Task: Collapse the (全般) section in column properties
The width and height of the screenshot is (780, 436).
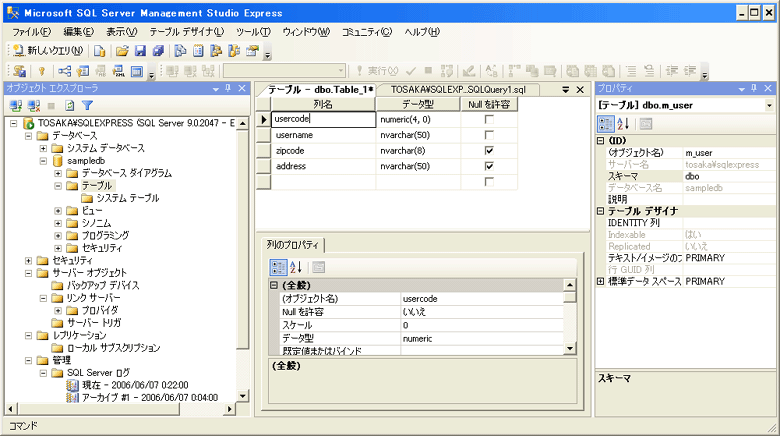Action: (x=274, y=285)
